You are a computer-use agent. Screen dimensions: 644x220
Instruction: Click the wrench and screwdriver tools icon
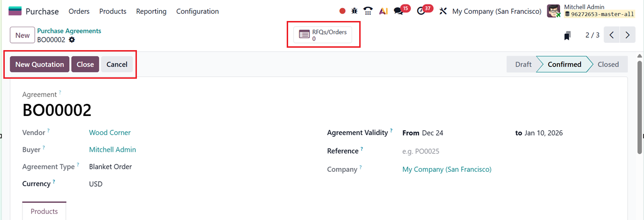[x=443, y=11]
